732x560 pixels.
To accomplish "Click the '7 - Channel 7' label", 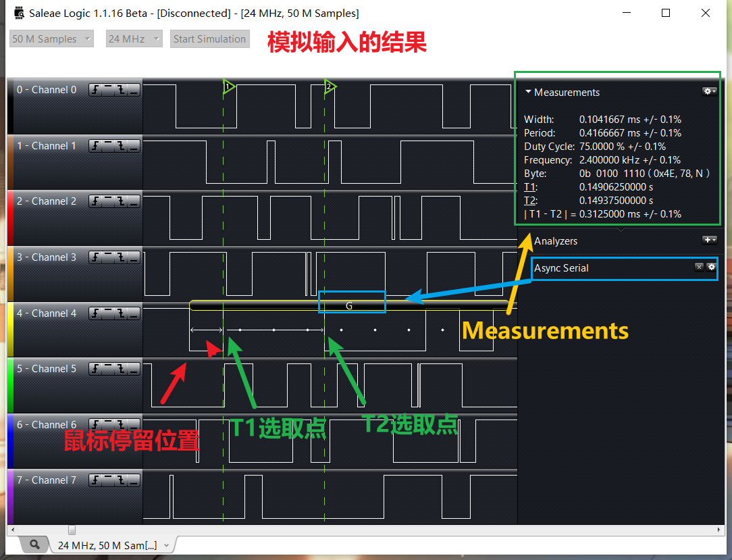I will point(47,480).
